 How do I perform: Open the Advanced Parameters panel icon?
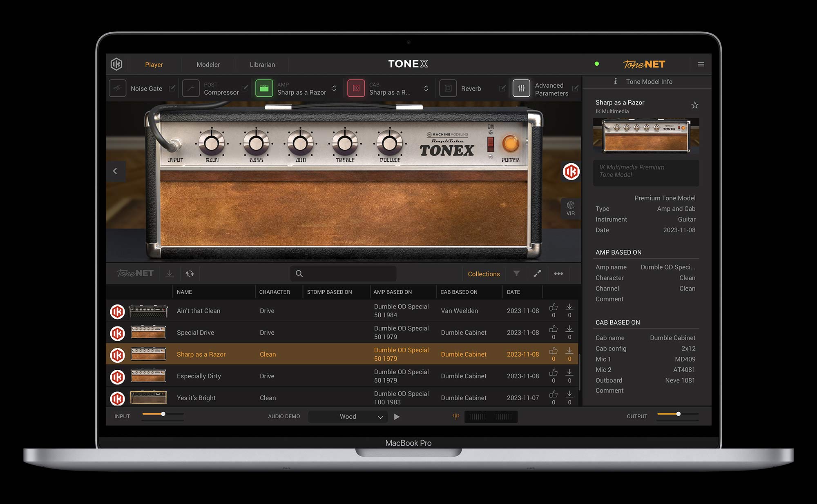[x=521, y=88]
